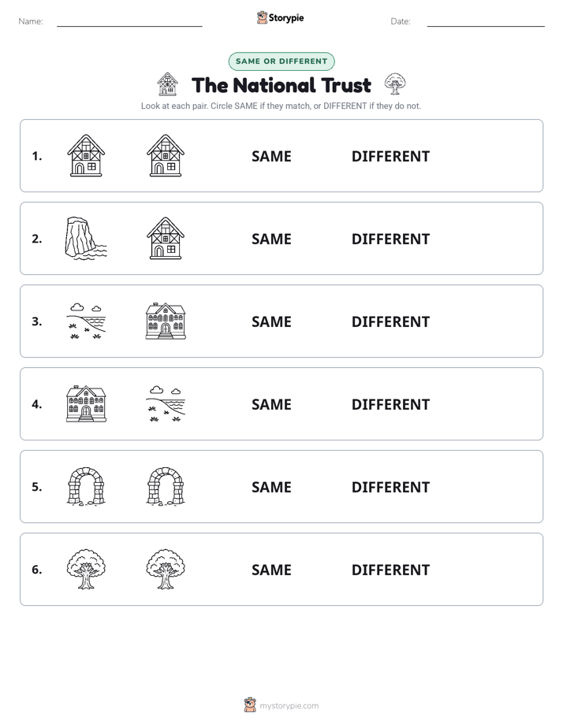Click the SAME OR DIFFERENT badge
The height and width of the screenshot is (728, 563).
(281, 61)
